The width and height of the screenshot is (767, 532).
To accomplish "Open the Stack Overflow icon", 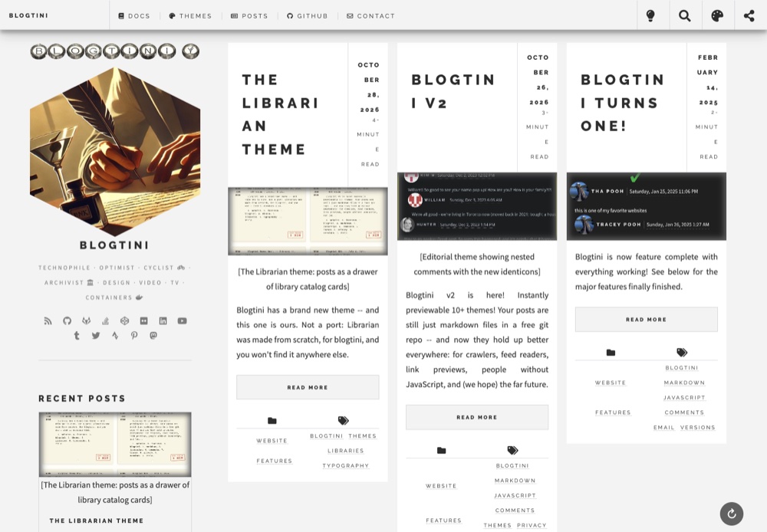I will tap(105, 320).
